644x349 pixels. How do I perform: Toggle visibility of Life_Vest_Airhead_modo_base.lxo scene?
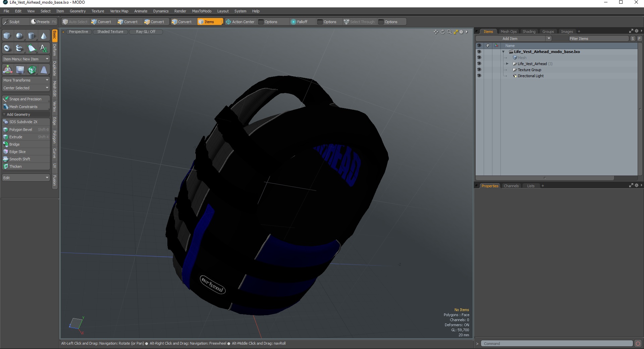(479, 52)
